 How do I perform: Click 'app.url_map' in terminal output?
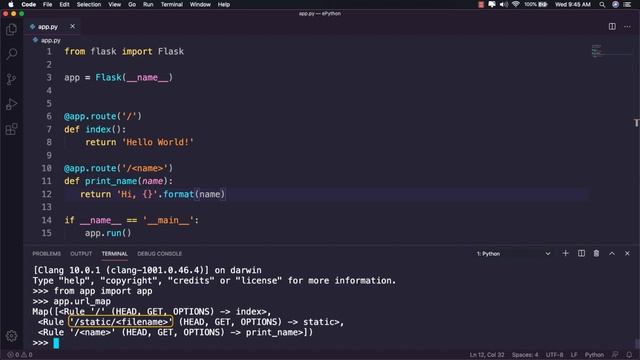[x=82, y=302]
